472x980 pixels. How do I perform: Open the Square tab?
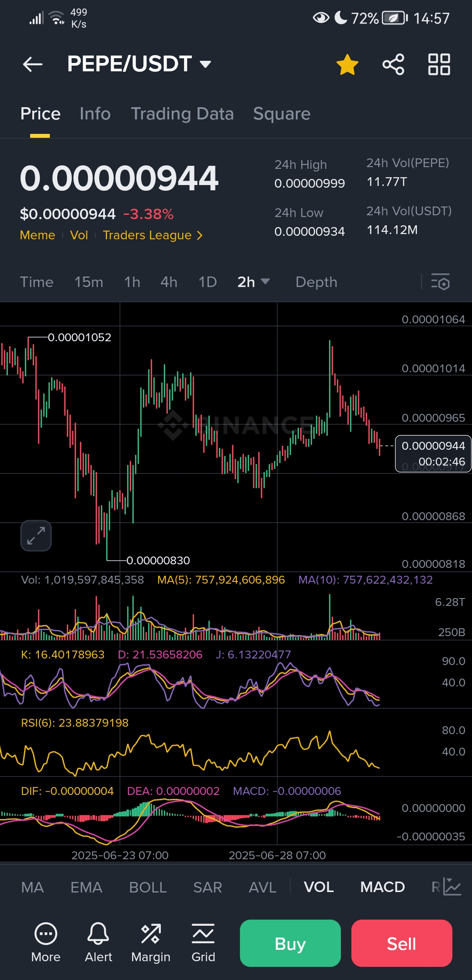coord(282,114)
